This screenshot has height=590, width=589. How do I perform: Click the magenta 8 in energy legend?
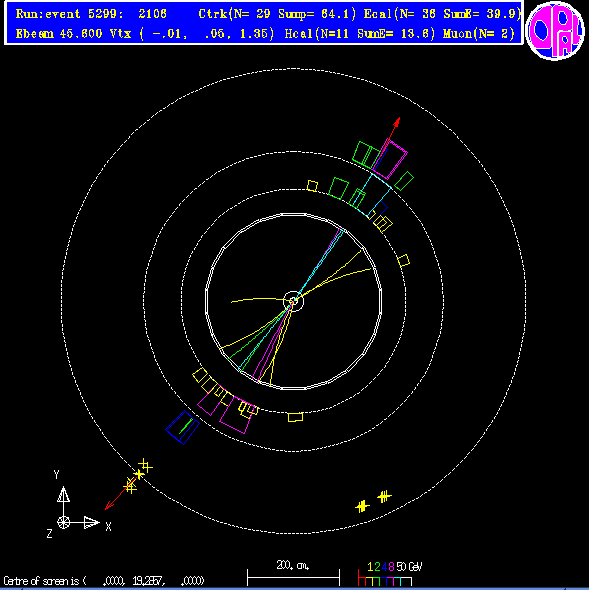[x=391, y=567]
